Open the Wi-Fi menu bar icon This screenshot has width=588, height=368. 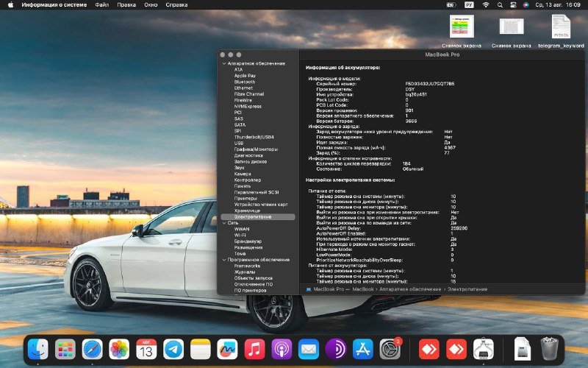click(x=486, y=5)
